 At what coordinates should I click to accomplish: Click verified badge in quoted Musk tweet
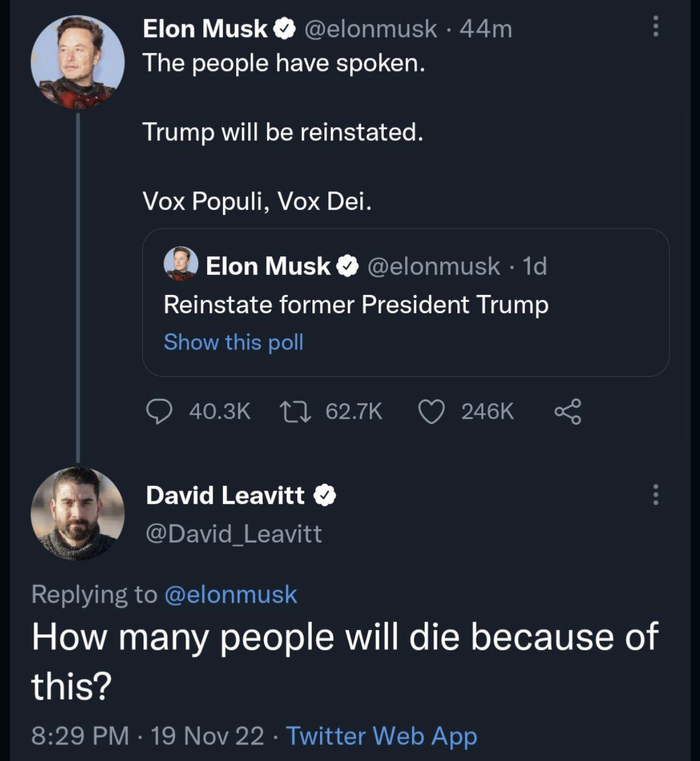point(347,267)
